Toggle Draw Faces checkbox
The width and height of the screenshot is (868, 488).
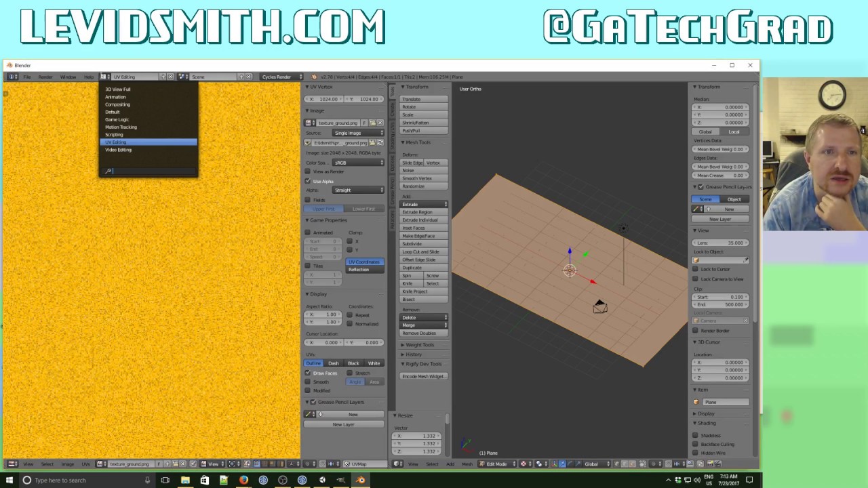coord(308,373)
